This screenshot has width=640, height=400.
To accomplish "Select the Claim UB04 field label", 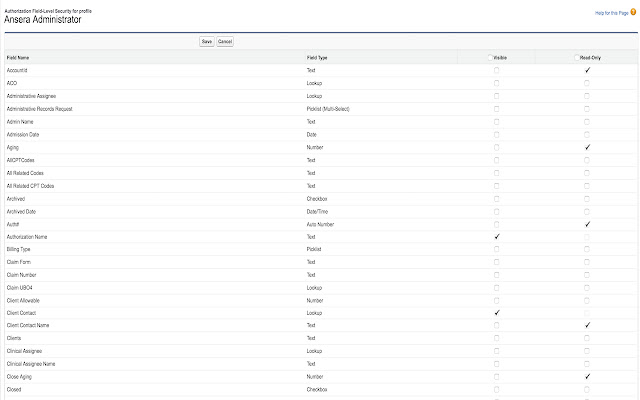I will pyautogui.click(x=19, y=288).
